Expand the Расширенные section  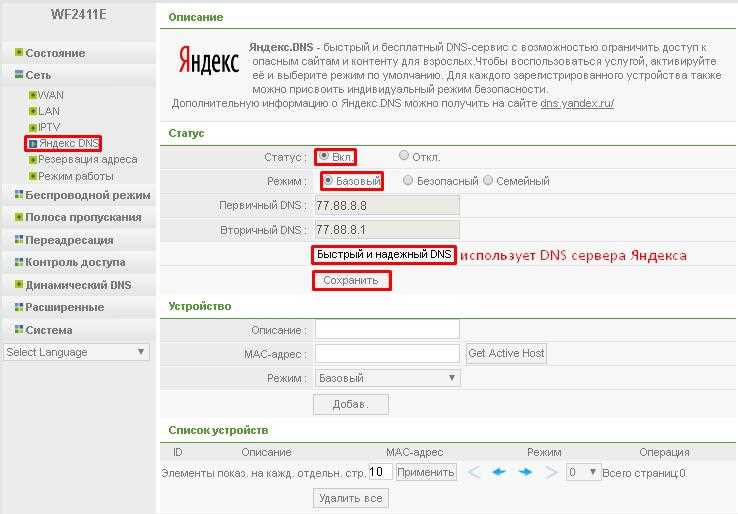(64, 307)
